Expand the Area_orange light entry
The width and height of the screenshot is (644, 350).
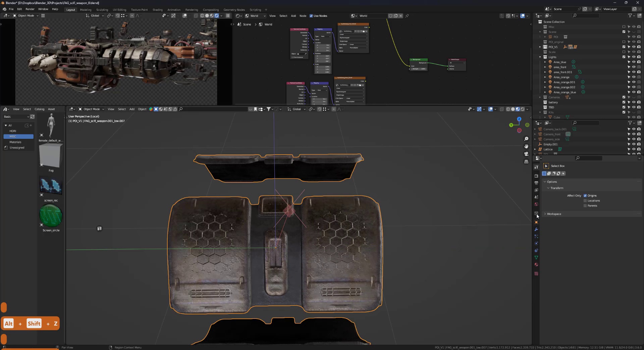(545, 77)
